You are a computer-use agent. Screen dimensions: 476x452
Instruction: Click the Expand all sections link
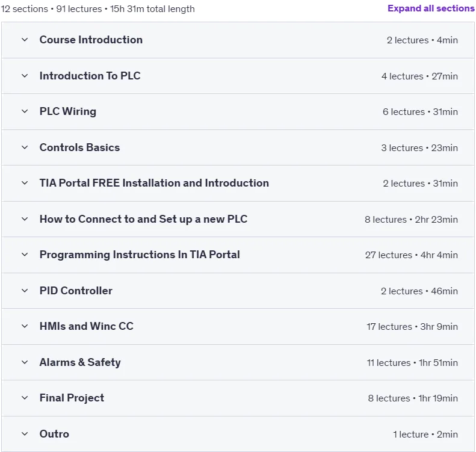[431, 8]
